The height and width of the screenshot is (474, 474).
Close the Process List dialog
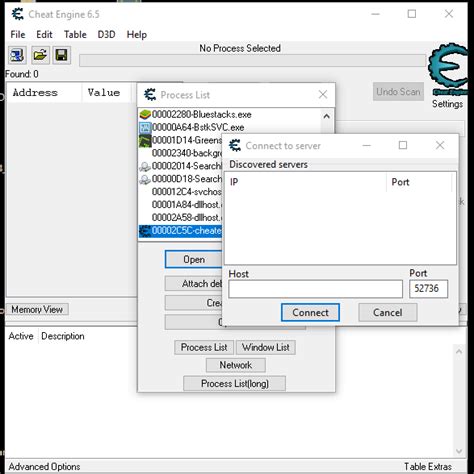(x=323, y=94)
